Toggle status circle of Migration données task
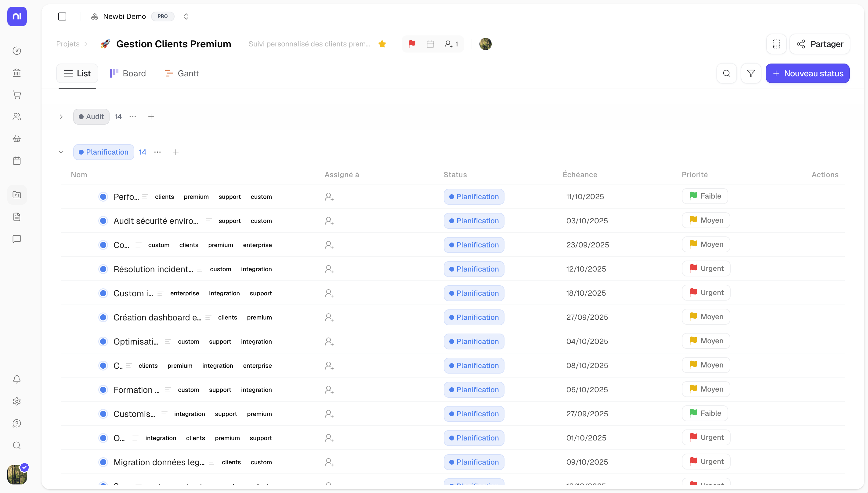This screenshot has width=868, height=493. coord(103,462)
